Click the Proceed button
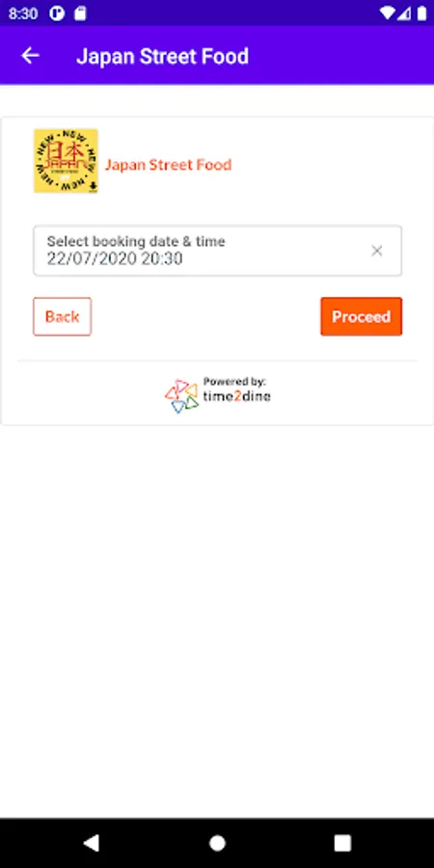The height and width of the screenshot is (868, 434). coord(362,316)
